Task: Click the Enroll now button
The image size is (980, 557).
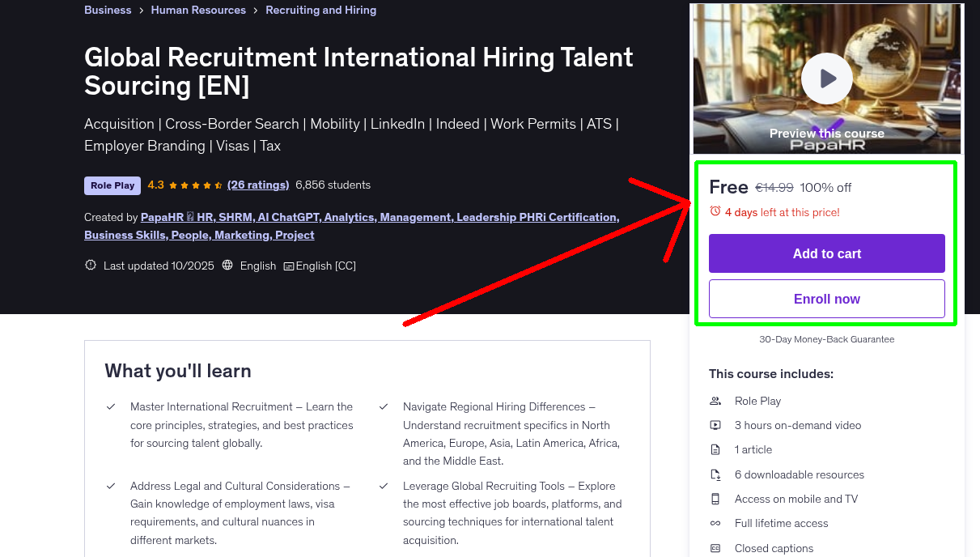Action: (826, 298)
